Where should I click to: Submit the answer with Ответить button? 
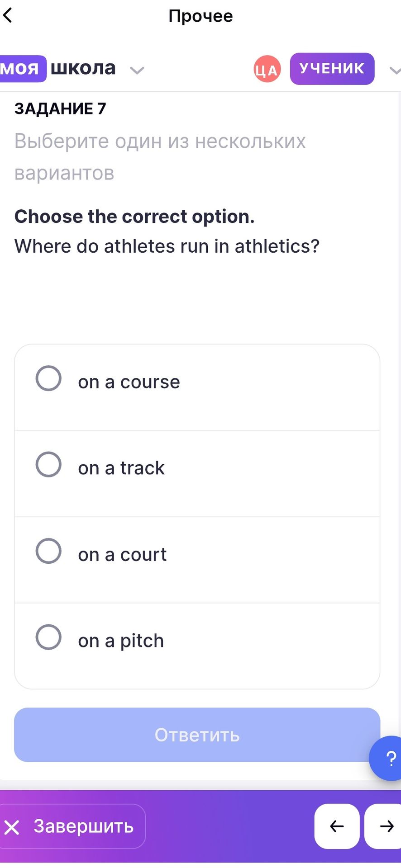pyautogui.click(x=197, y=735)
